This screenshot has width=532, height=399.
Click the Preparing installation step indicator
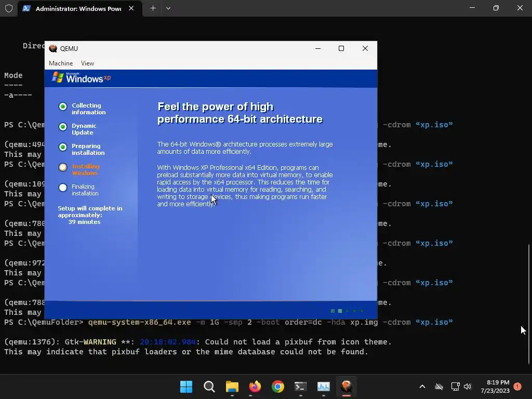63,147
